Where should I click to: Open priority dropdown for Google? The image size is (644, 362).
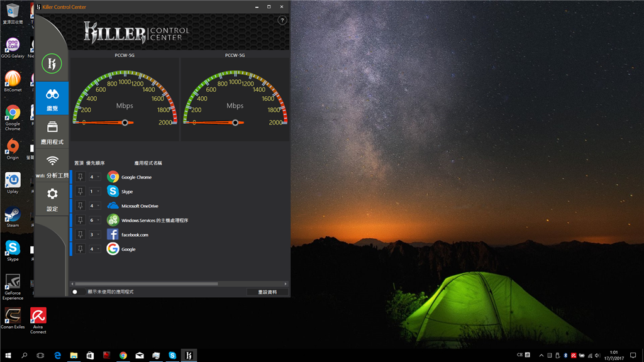[x=94, y=249]
